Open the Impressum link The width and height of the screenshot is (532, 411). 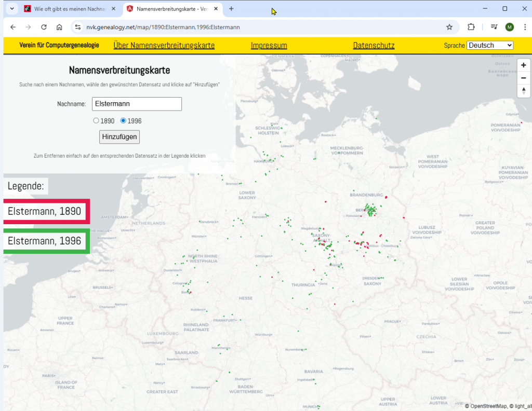coord(269,46)
